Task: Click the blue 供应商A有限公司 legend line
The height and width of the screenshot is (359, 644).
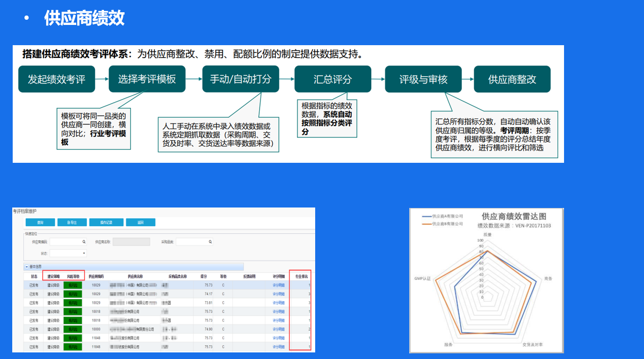Action: click(x=427, y=216)
